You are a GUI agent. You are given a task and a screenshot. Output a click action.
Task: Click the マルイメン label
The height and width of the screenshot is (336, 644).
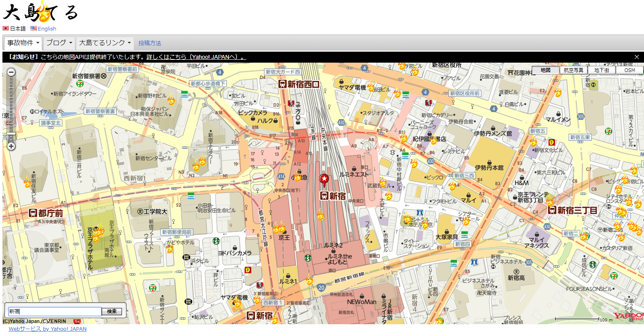click(558, 120)
